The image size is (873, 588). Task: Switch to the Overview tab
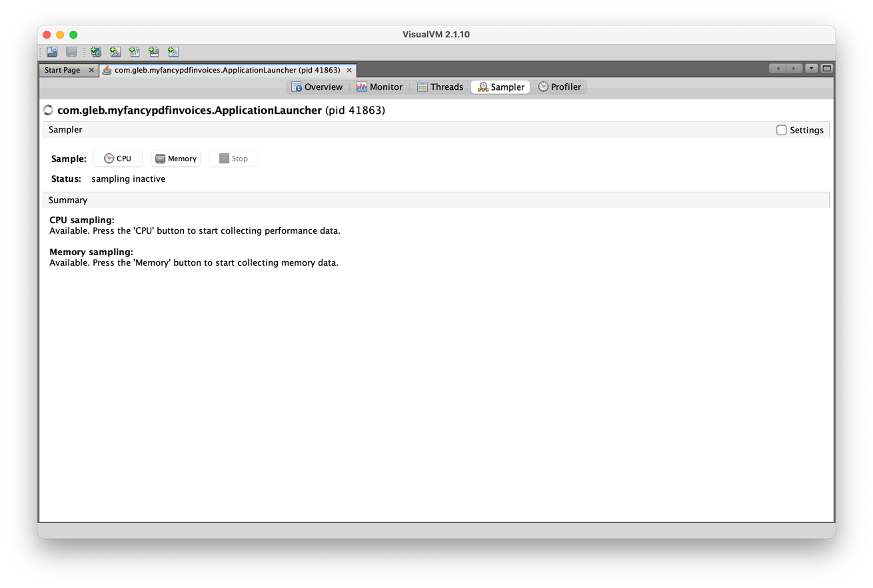(317, 87)
